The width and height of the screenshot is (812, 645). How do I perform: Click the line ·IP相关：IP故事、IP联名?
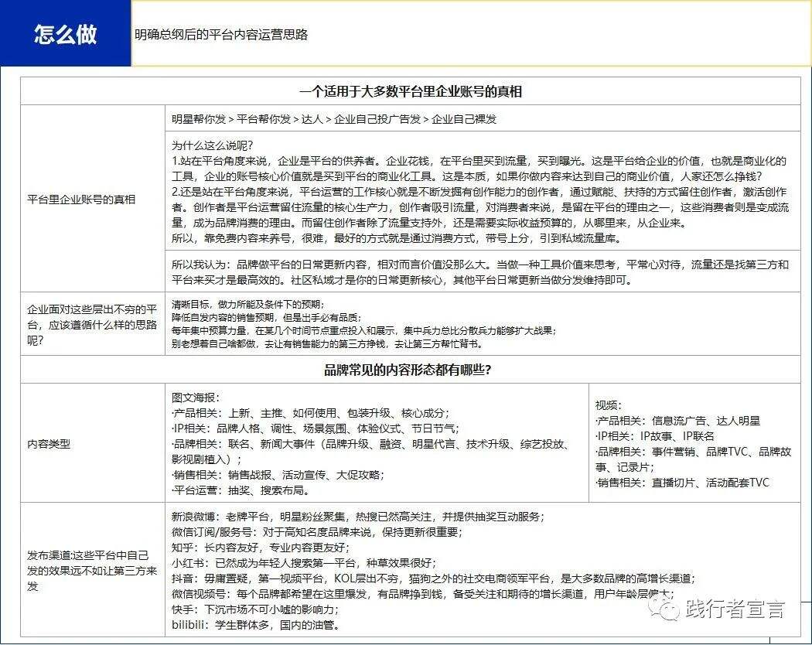655,436
